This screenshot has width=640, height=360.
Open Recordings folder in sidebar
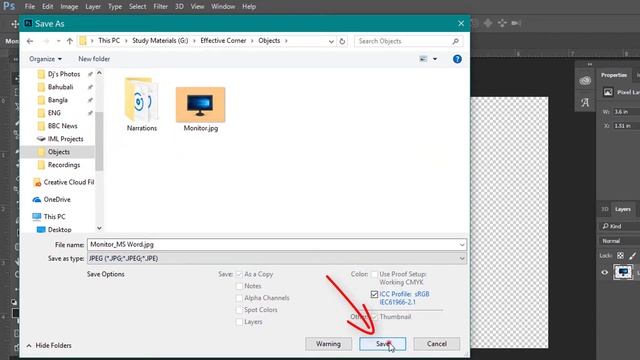(x=64, y=165)
